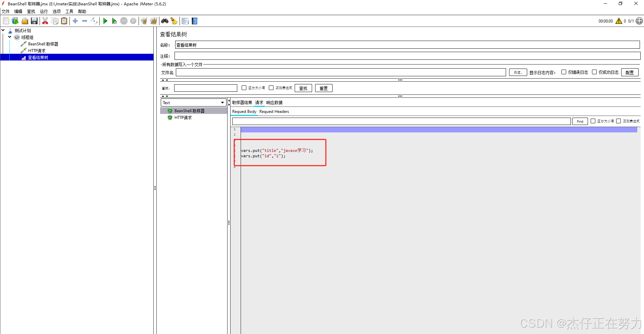This screenshot has height=334, width=644.
Task: Open the Function Helper list icon
Action: [185, 21]
